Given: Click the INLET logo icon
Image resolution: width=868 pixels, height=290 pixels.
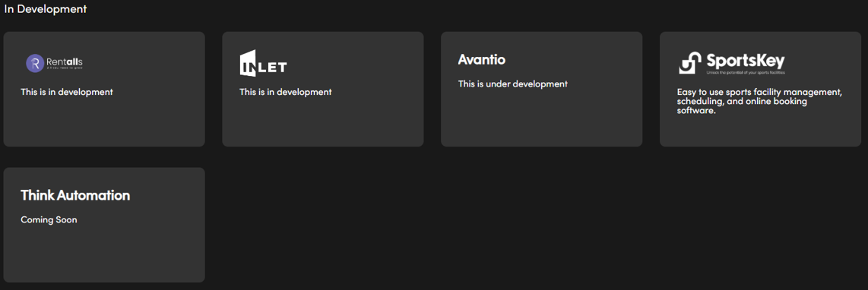Looking at the screenshot, I should click(263, 64).
